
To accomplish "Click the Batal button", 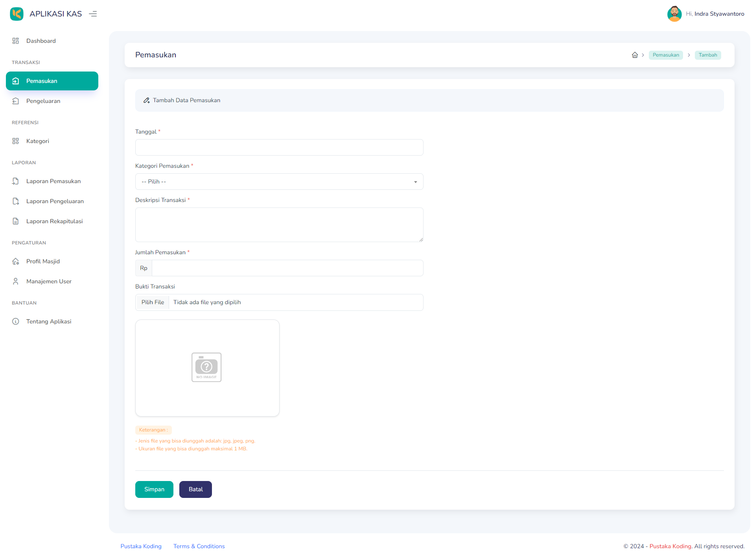I will point(195,489).
